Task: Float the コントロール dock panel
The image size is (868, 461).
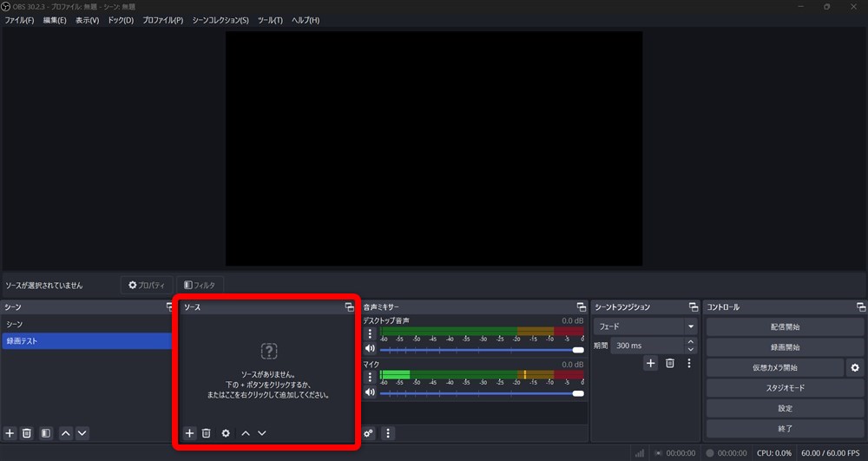Action: pyautogui.click(x=861, y=306)
